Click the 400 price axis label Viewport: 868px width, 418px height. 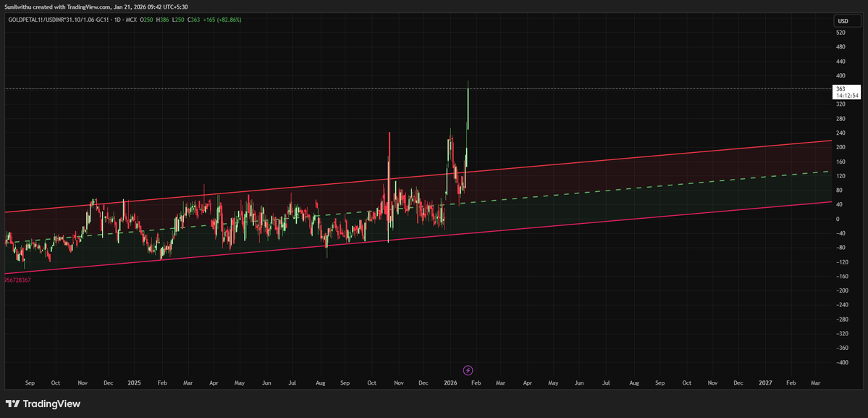[841, 75]
